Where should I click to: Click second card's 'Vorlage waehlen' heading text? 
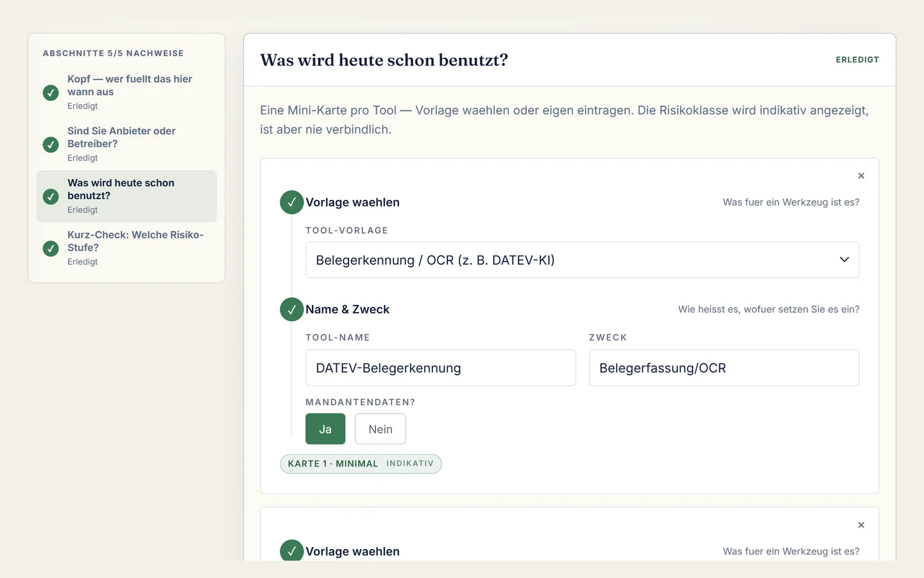[x=352, y=552]
